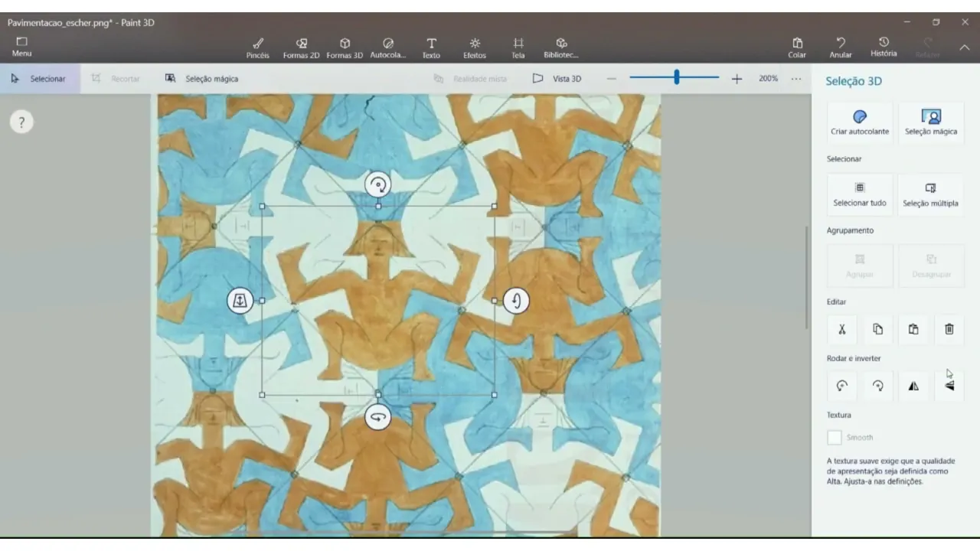Minimize the Paint 3D window
The height and width of the screenshot is (551, 980).
(x=907, y=22)
